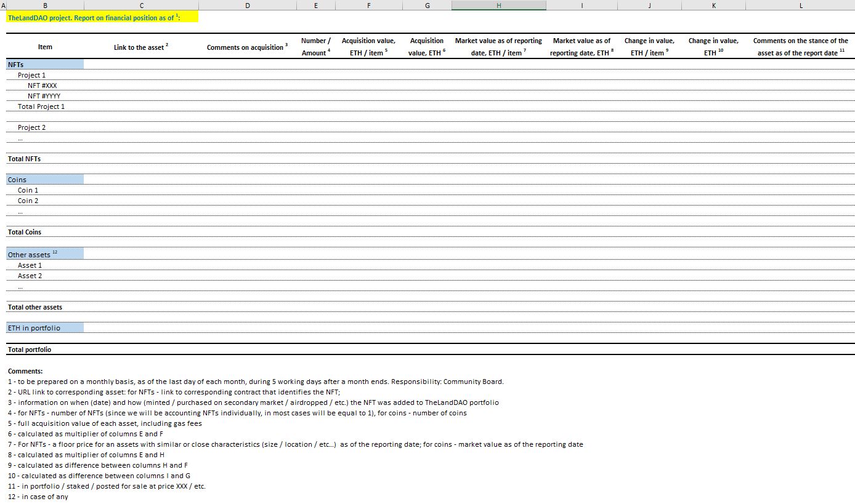Select column H header
This screenshot has height=504, width=855.
pyautogui.click(x=498, y=6)
